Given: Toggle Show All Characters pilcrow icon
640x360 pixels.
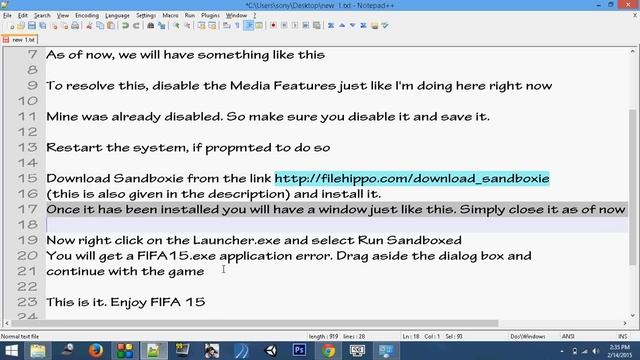Looking at the screenshot, I should [x=237, y=26].
